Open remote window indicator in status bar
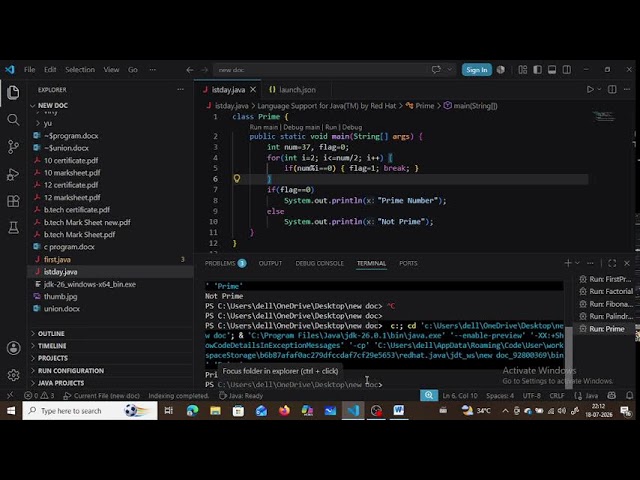The height and width of the screenshot is (480, 640). point(10,395)
